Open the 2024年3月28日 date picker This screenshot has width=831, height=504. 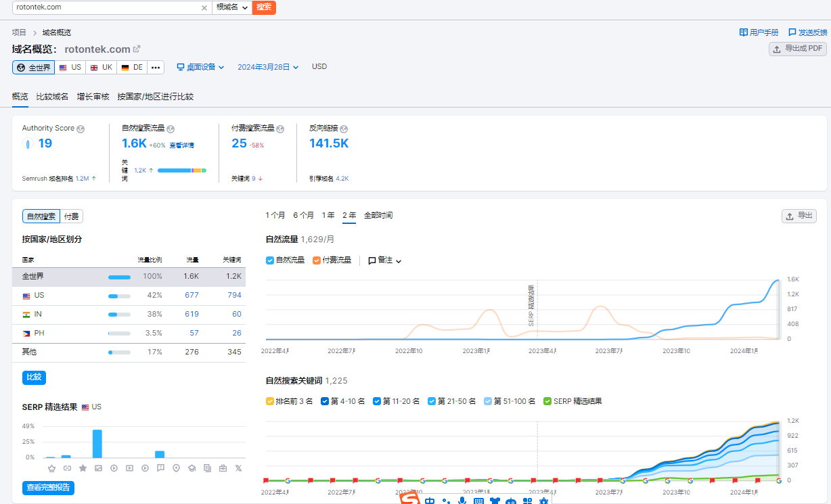pos(268,67)
